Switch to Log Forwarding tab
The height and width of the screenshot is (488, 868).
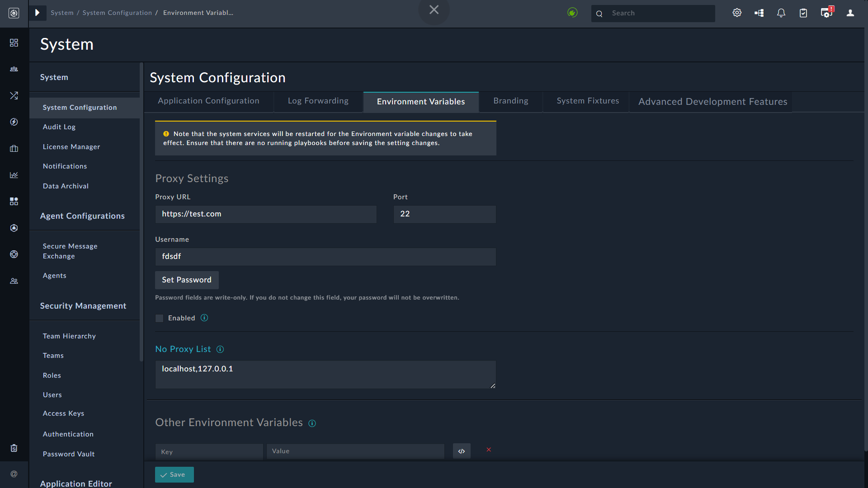pyautogui.click(x=318, y=101)
